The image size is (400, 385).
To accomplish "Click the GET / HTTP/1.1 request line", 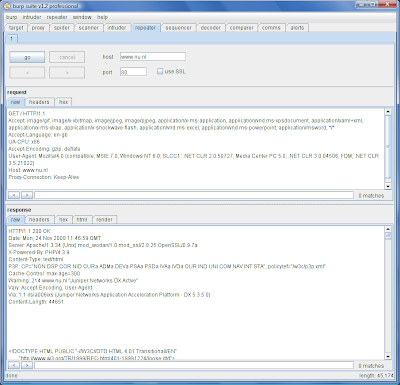I will tap(27, 114).
